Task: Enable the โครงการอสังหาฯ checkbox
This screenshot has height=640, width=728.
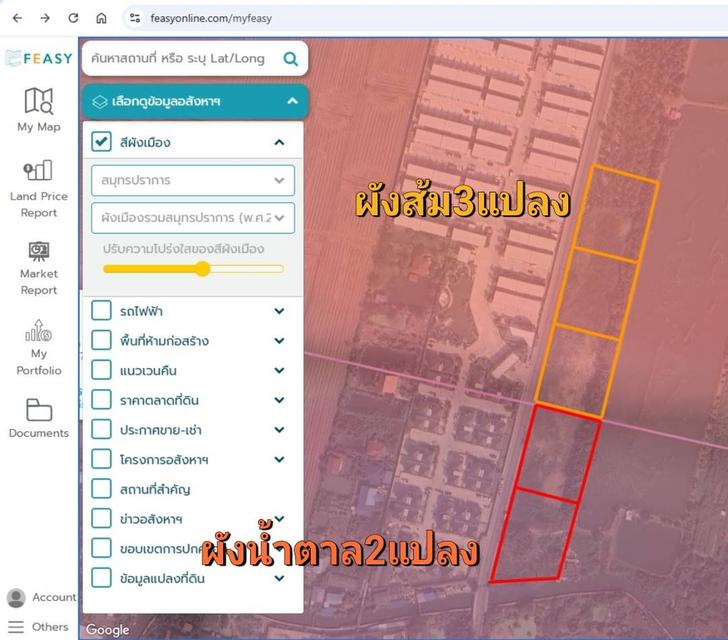Action: click(x=101, y=459)
